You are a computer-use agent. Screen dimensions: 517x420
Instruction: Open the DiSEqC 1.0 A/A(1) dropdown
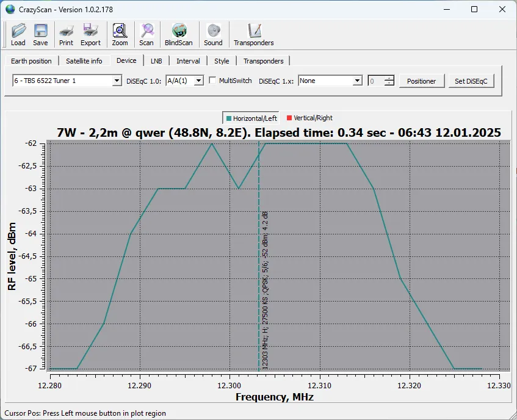(198, 81)
